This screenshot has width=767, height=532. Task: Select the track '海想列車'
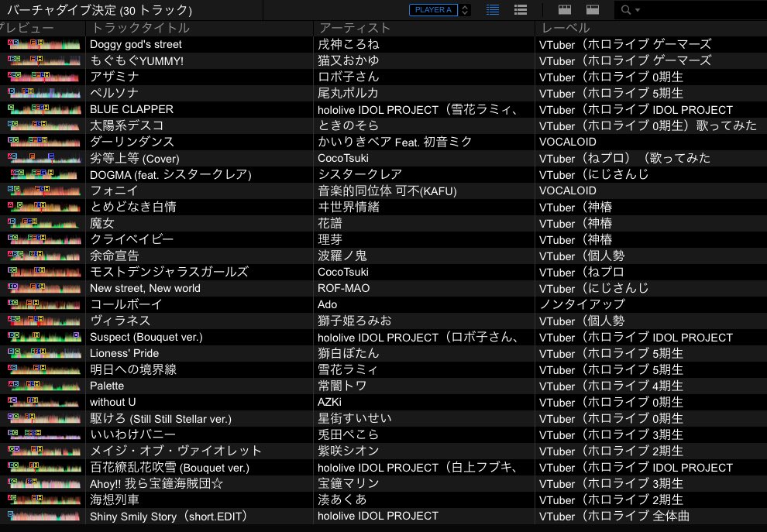[x=115, y=499]
